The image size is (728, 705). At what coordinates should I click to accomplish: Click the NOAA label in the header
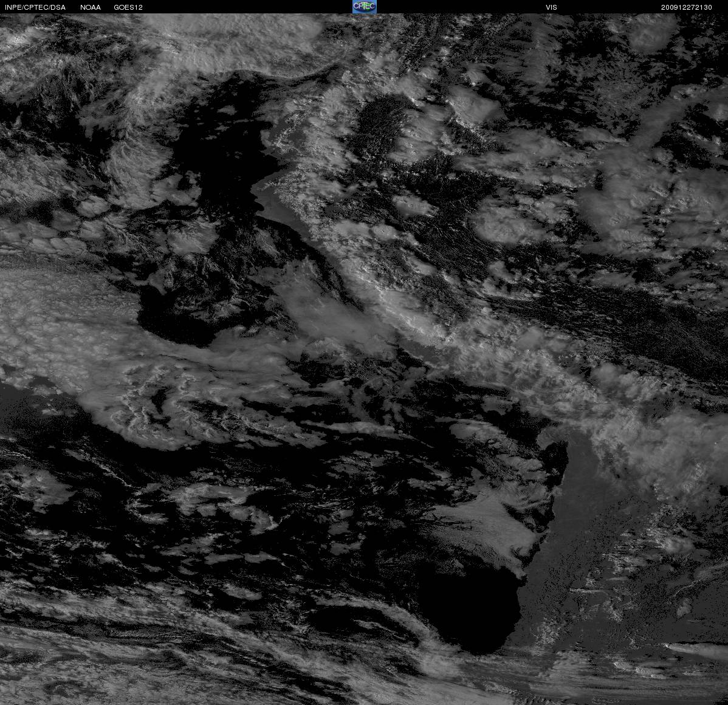pyautogui.click(x=91, y=7)
